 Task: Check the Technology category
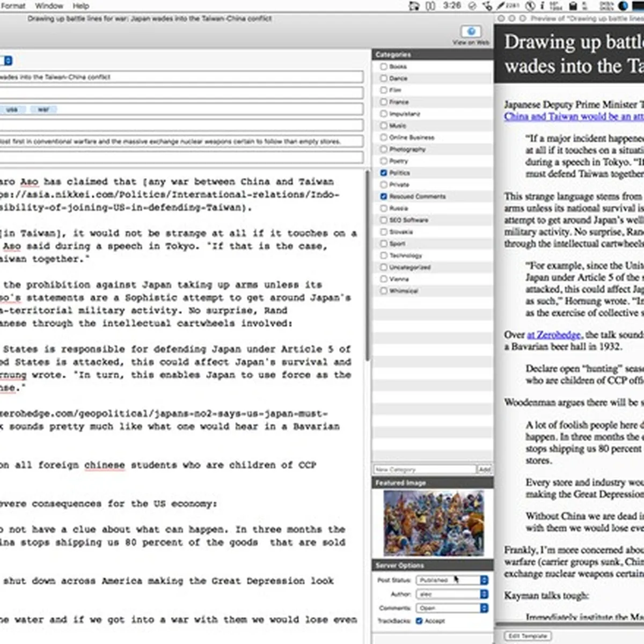click(383, 255)
